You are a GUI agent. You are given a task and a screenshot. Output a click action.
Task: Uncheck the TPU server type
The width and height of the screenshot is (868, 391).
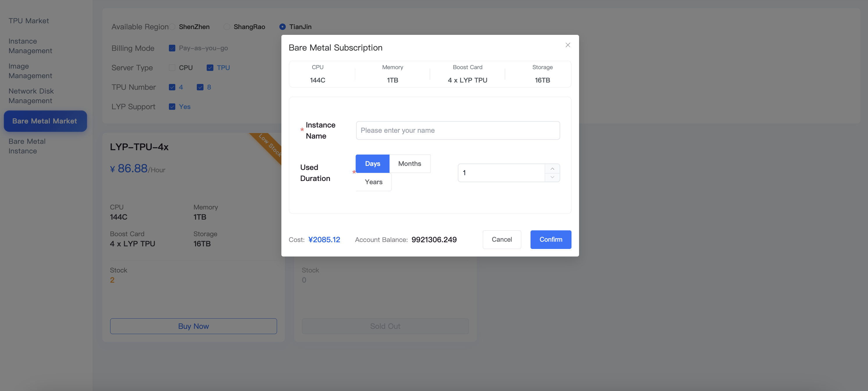coord(210,67)
